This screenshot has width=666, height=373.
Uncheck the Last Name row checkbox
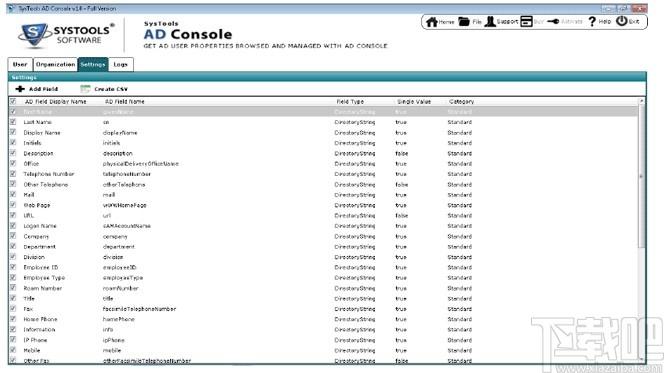click(x=13, y=122)
